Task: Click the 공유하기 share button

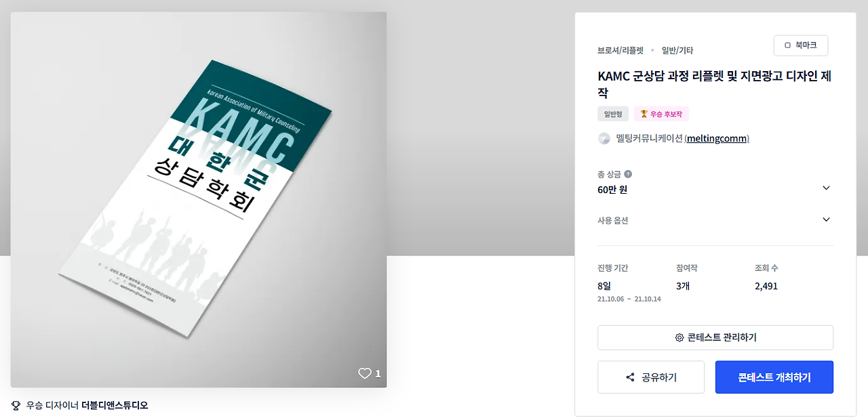Action: (x=651, y=377)
